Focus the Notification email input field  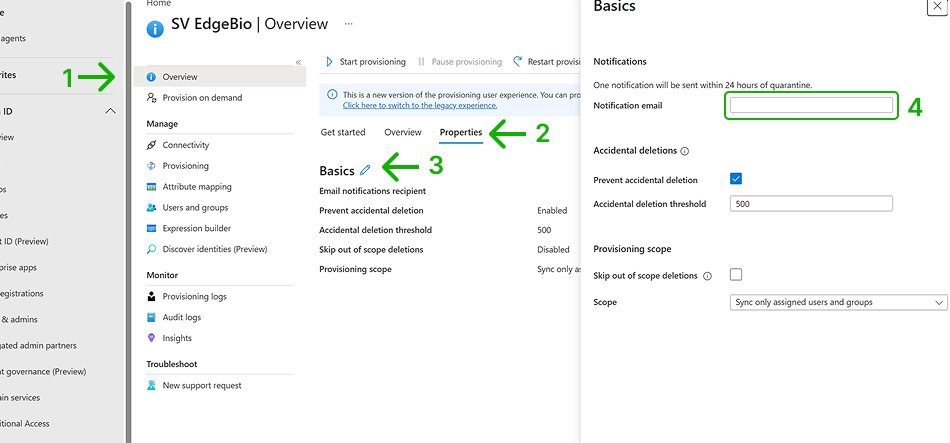coord(811,105)
